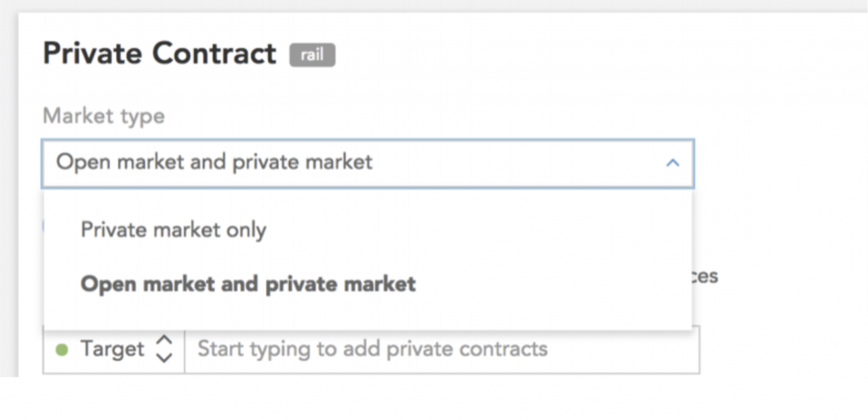Click the gray rail badge
Screen dimensions: 868x420
click(312, 55)
